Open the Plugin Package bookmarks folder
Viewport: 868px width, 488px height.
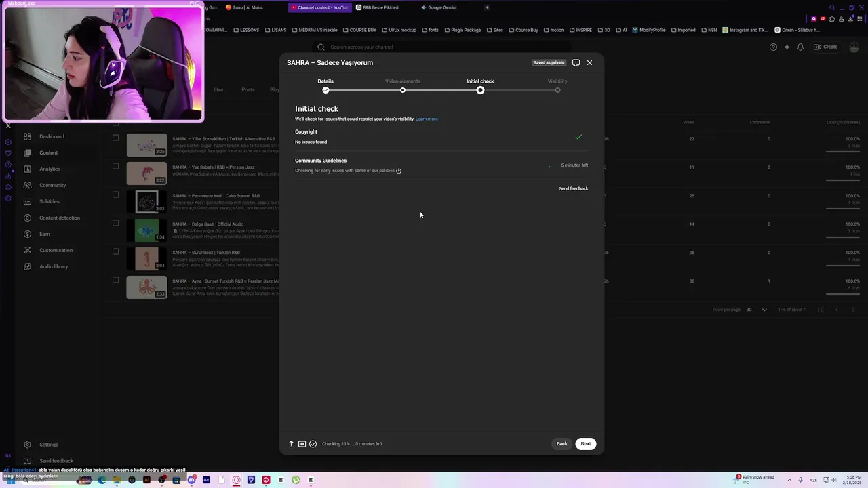462,30
